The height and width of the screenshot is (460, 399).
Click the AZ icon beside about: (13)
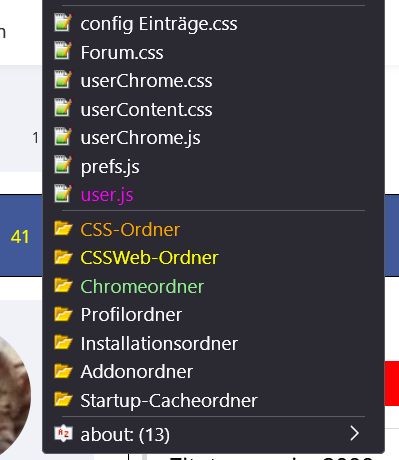(63, 433)
